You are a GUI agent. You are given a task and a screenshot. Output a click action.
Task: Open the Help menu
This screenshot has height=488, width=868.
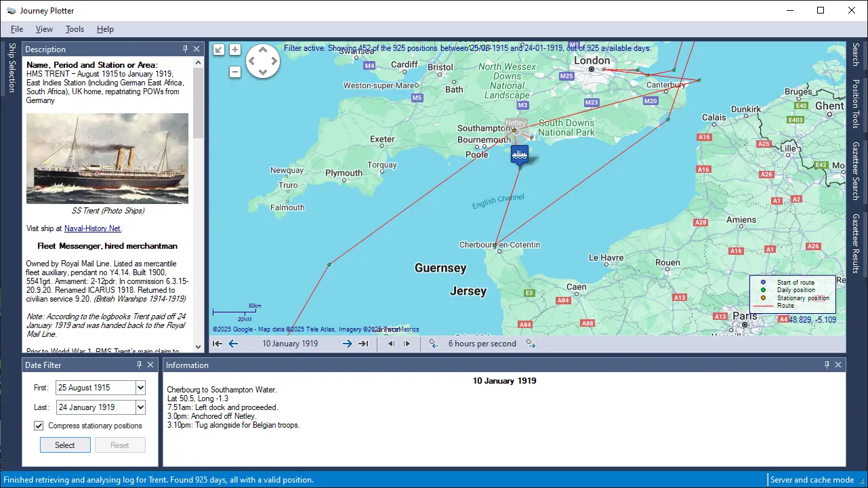click(105, 29)
